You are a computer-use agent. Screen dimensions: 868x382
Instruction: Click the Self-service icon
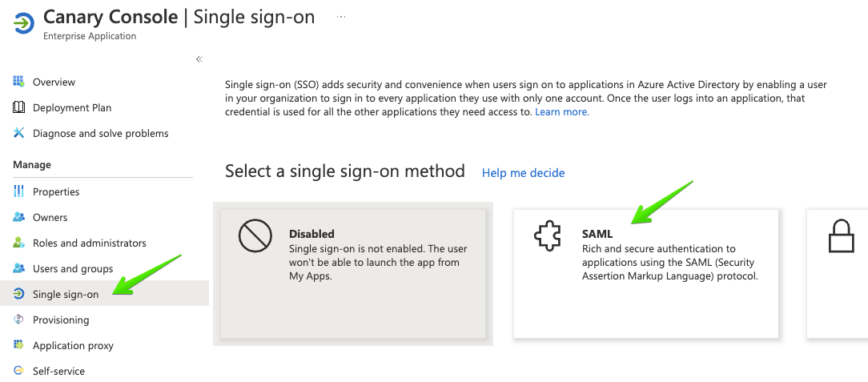19,370
